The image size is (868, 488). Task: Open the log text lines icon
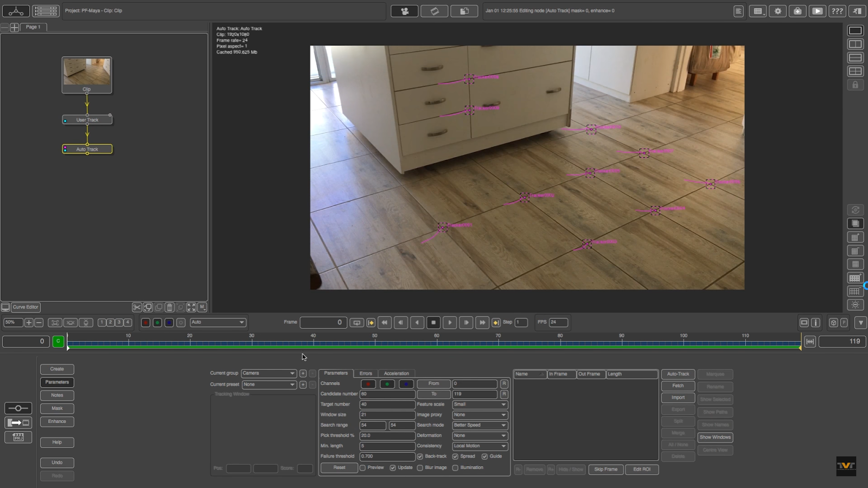click(738, 11)
